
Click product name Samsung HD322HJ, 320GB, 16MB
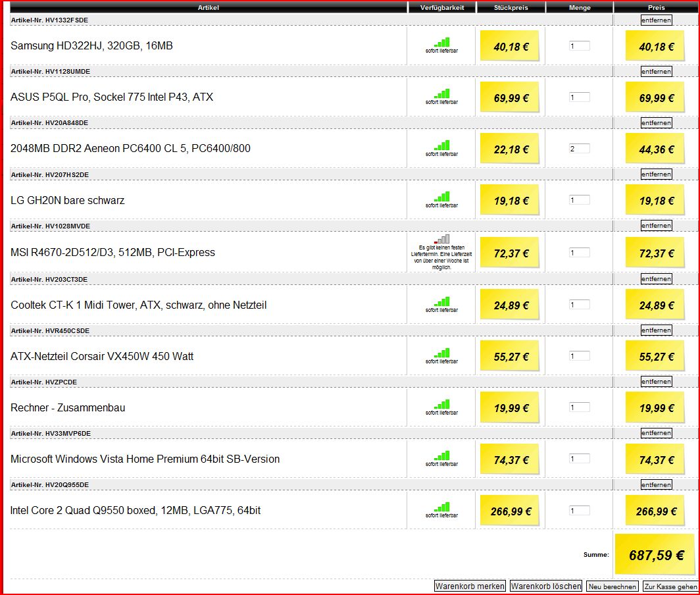(91, 45)
